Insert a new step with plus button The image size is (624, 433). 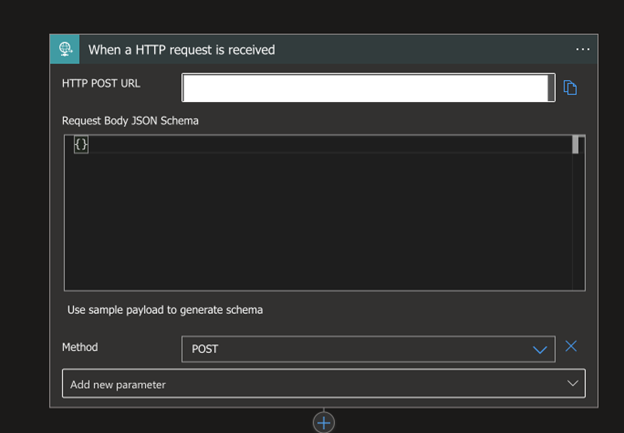(323, 422)
